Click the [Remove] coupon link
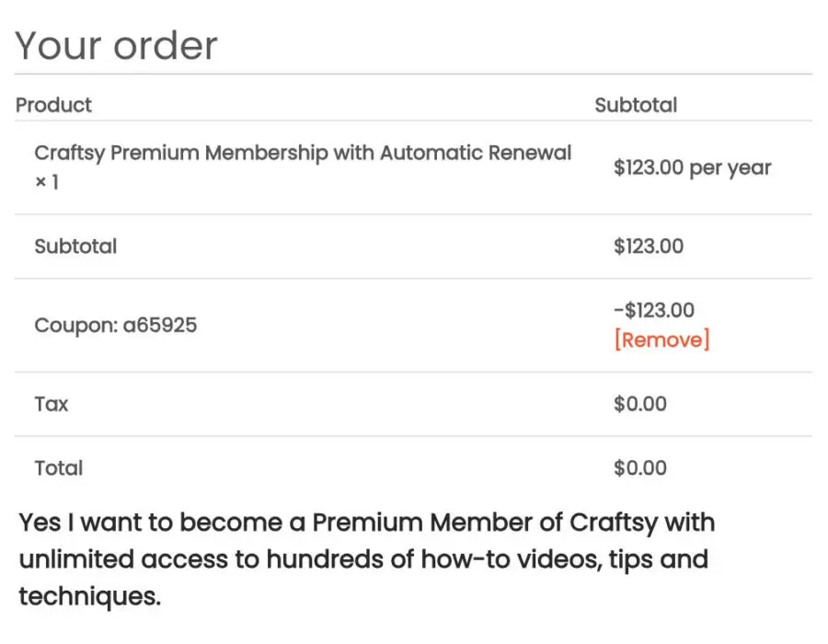The height and width of the screenshot is (644, 828). click(661, 339)
